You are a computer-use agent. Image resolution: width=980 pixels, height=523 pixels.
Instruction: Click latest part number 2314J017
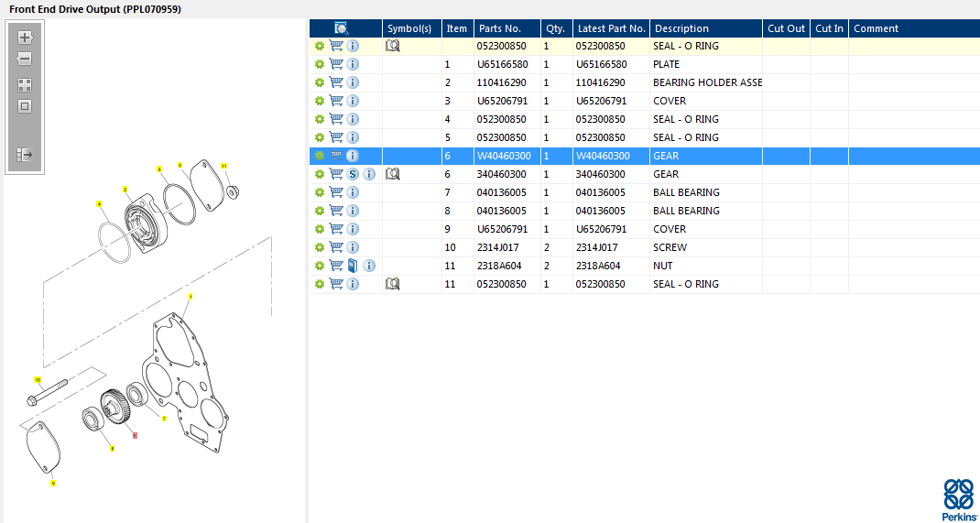tap(598, 247)
